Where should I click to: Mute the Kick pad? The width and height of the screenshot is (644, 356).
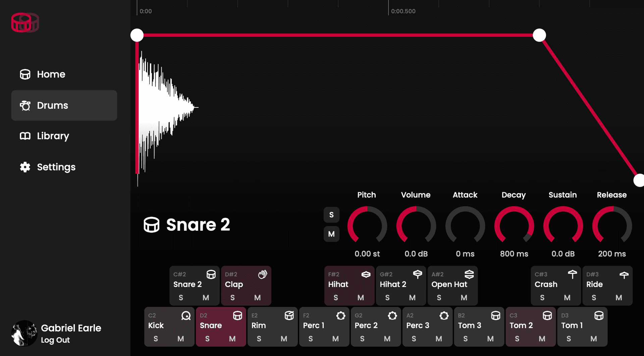[x=180, y=339]
